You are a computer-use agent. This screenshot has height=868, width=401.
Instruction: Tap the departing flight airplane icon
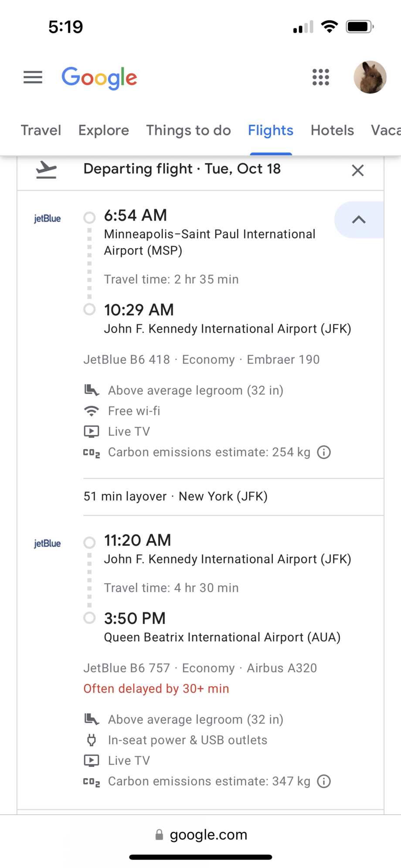46,170
